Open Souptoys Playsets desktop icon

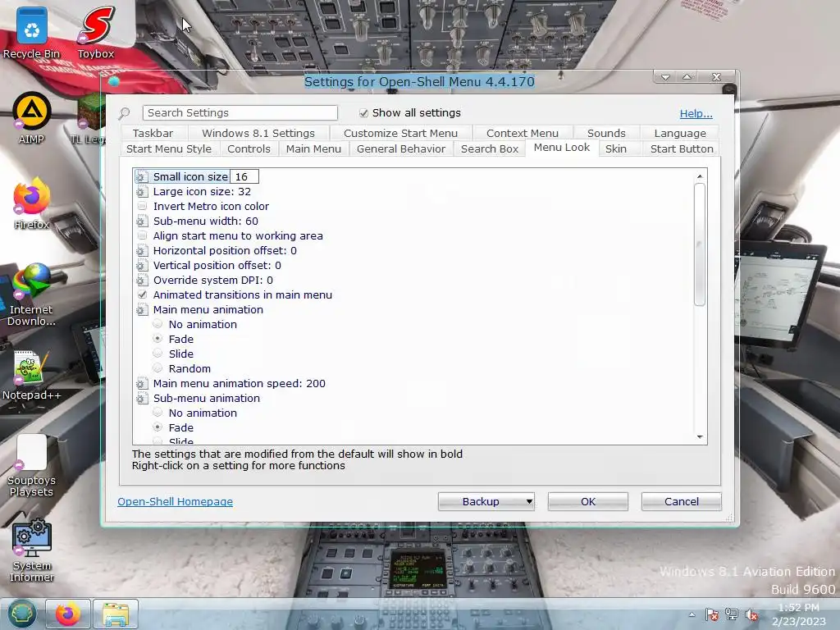pos(32,465)
